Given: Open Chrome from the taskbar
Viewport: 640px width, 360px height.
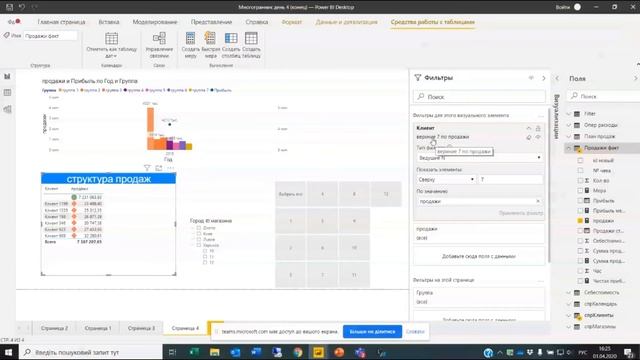Looking at the screenshot, I should [x=298, y=352].
